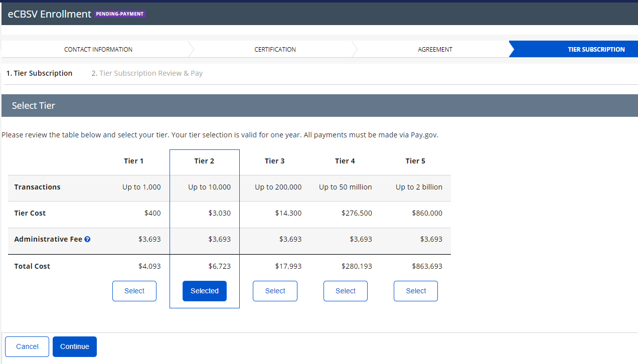Open the Certification step
This screenshot has height=364, width=638.
click(275, 50)
